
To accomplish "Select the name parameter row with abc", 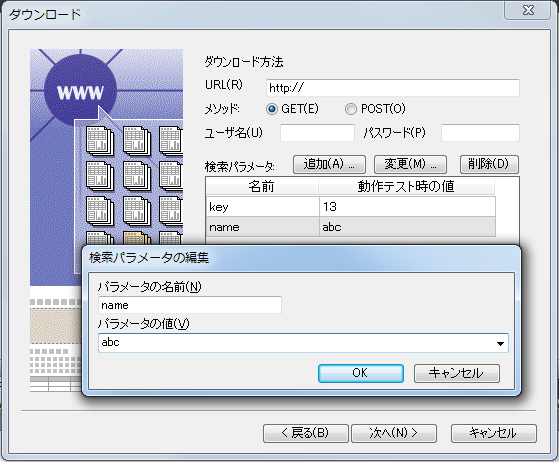I will (350, 227).
